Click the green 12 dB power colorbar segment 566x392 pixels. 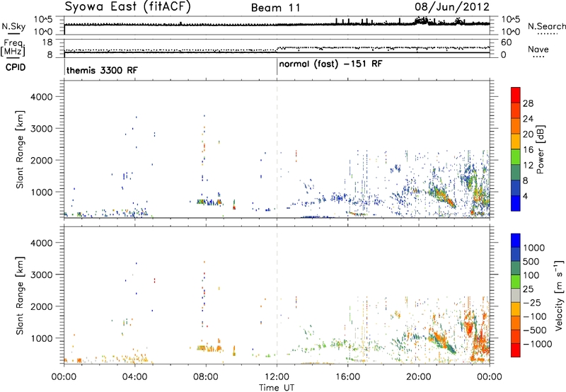coord(516,157)
